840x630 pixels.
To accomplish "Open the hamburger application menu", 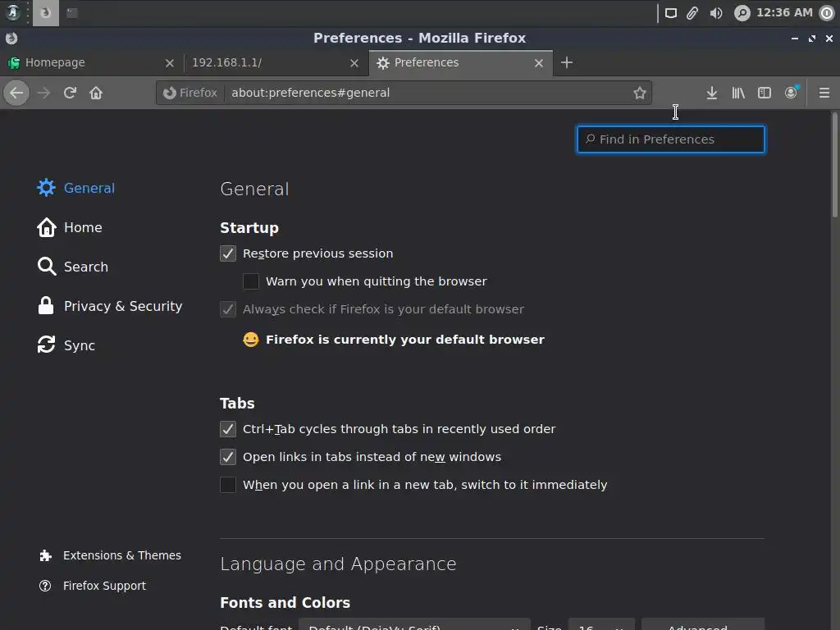I will (x=824, y=93).
